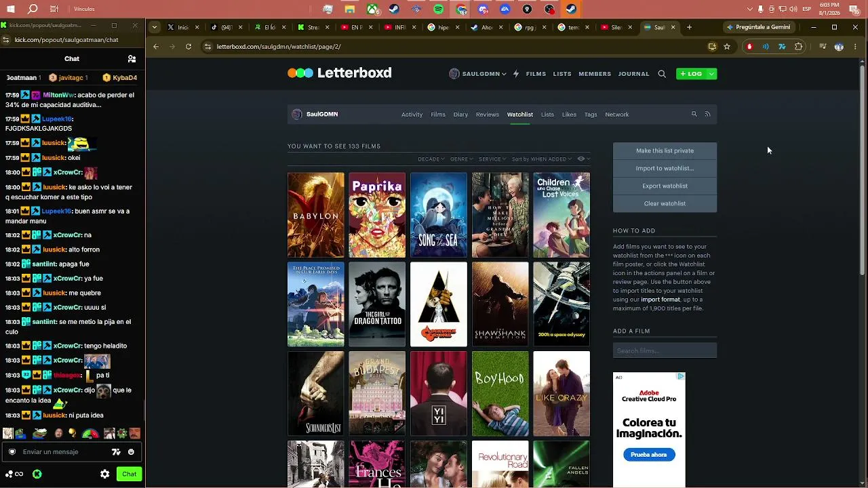Viewport: 868px width, 488px height.
Task: Switch to the Diary profile tab
Action: (x=460, y=115)
